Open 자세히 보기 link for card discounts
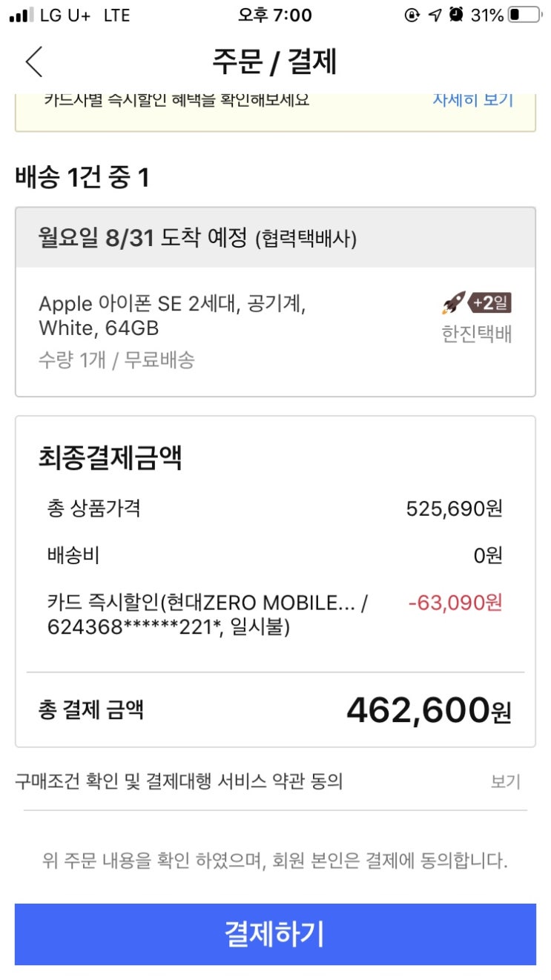 [x=473, y=99]
